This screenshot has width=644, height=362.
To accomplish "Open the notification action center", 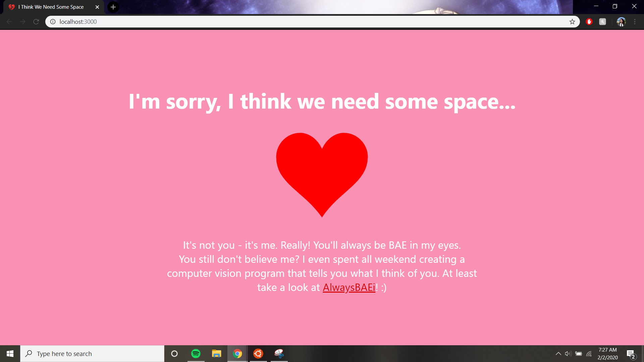I will (x=631, y=354).
